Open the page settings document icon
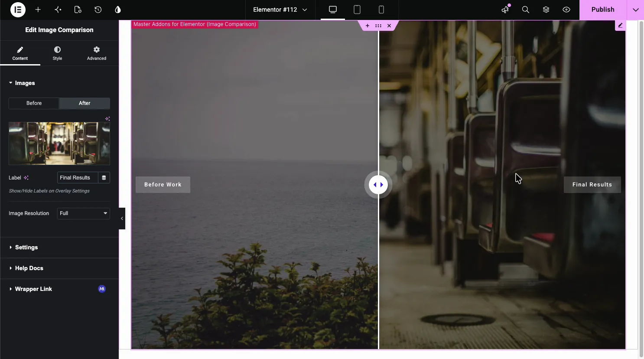The height and width of the screenshot is (359, 644). tap(78, 10)
